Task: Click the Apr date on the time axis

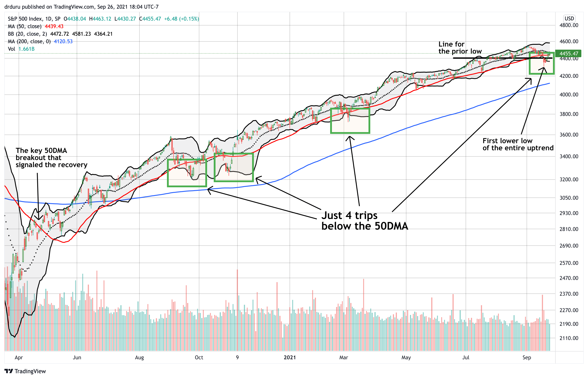Action: [x=19, y=358]
